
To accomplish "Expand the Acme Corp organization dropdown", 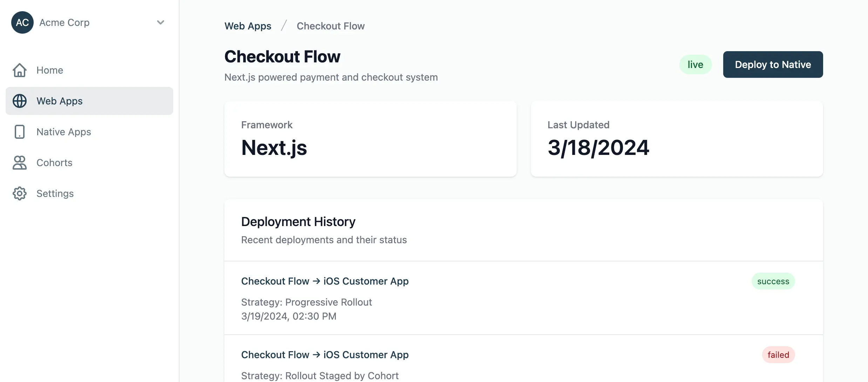I will point(161,22).
